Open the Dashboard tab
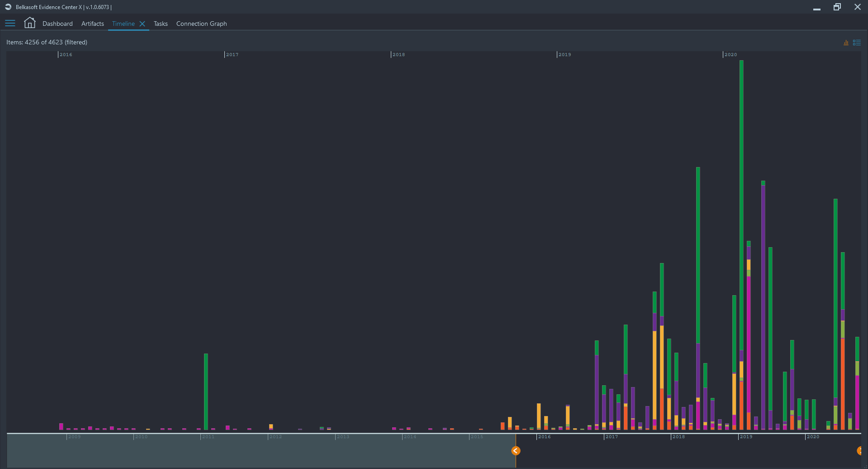 coord(57,24)
